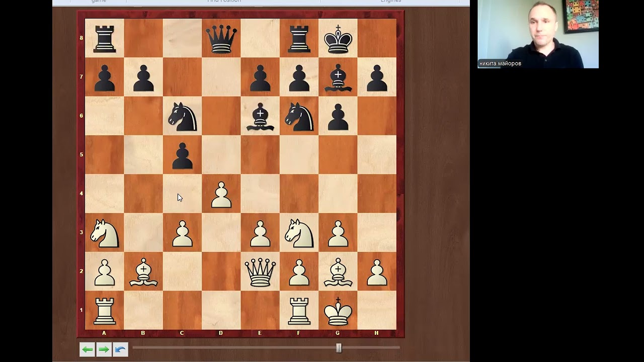Step back one move with green left arrow
Screen dimensions: 644x362
(87, 349)
